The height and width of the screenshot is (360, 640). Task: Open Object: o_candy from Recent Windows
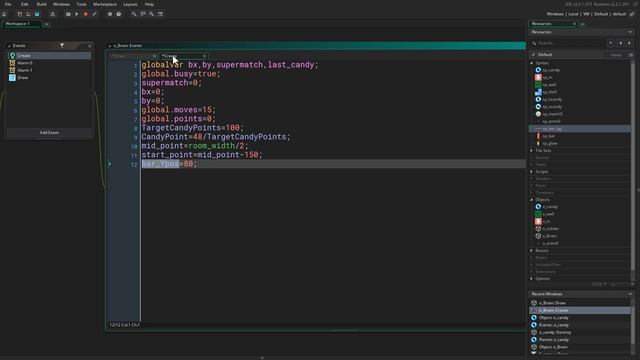[x=580, y=318]
